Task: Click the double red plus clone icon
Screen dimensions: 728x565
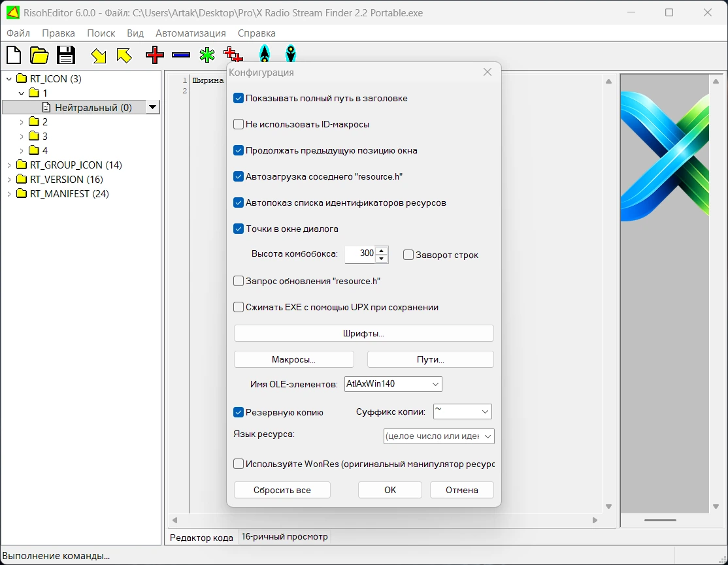Action: click(233, 55)
